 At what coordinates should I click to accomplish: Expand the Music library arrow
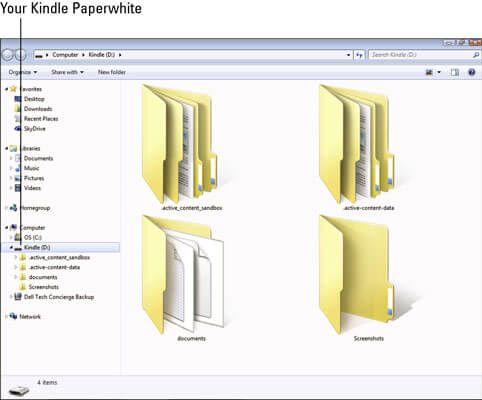(x=11, y=168)
